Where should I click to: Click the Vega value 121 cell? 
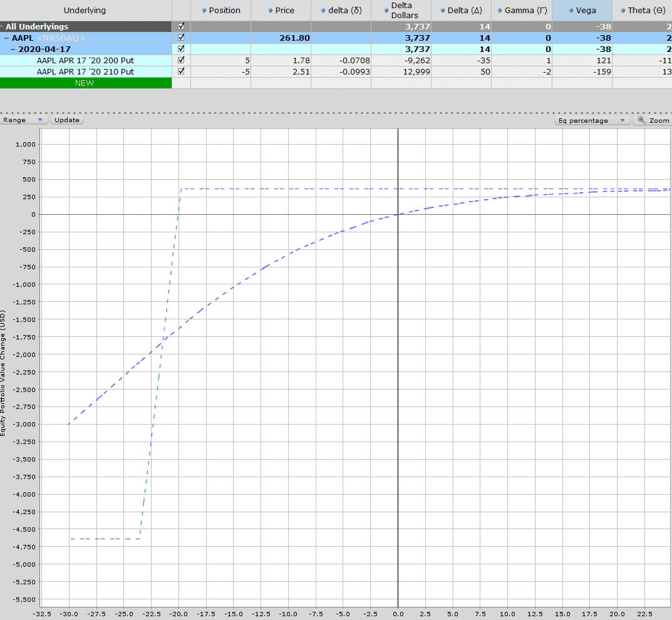(582, 60)
